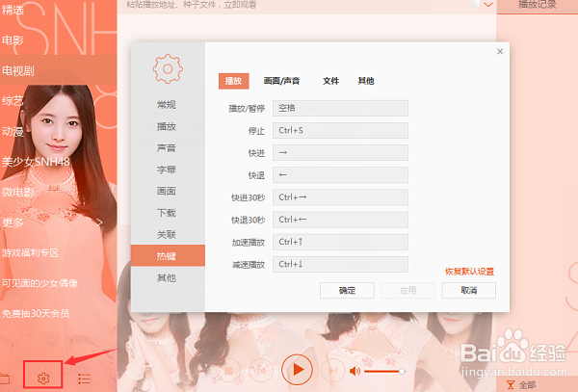Expand the 更多 arrow in the left sidebar
This screenshot has width=578, height=392.
click(x=99, y=222)
